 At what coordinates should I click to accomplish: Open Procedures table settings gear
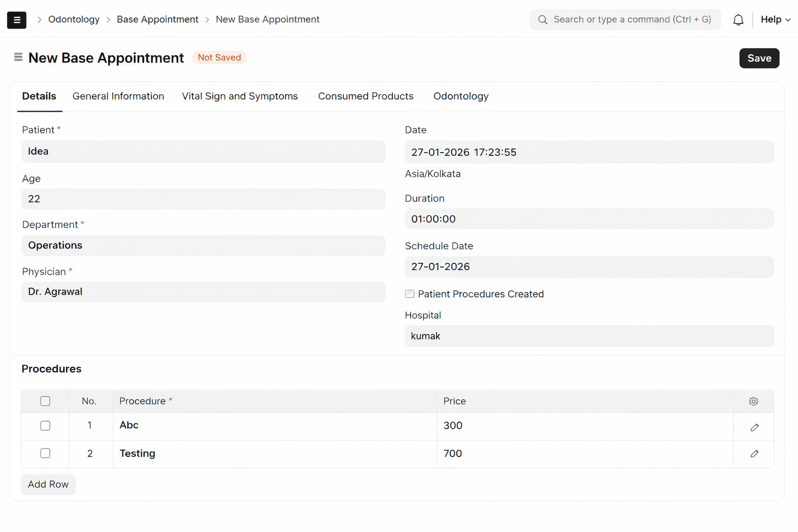(x=753, y=401)
